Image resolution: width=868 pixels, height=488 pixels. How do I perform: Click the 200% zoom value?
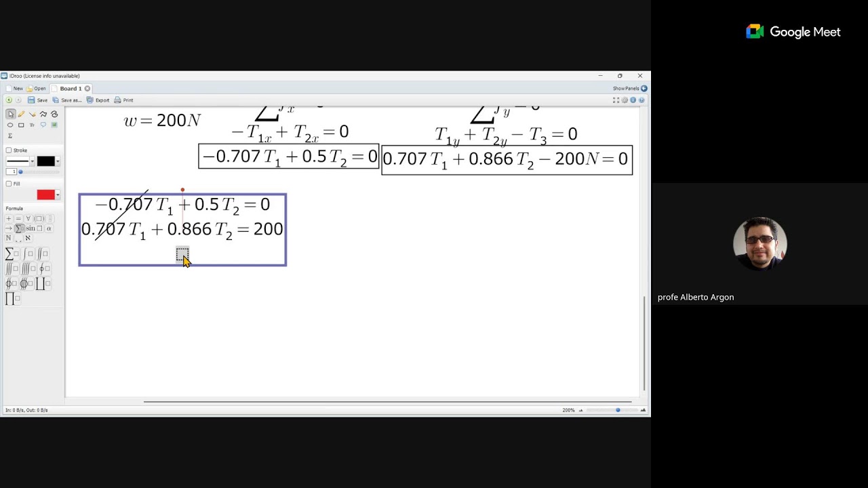(x=568, y=410)
